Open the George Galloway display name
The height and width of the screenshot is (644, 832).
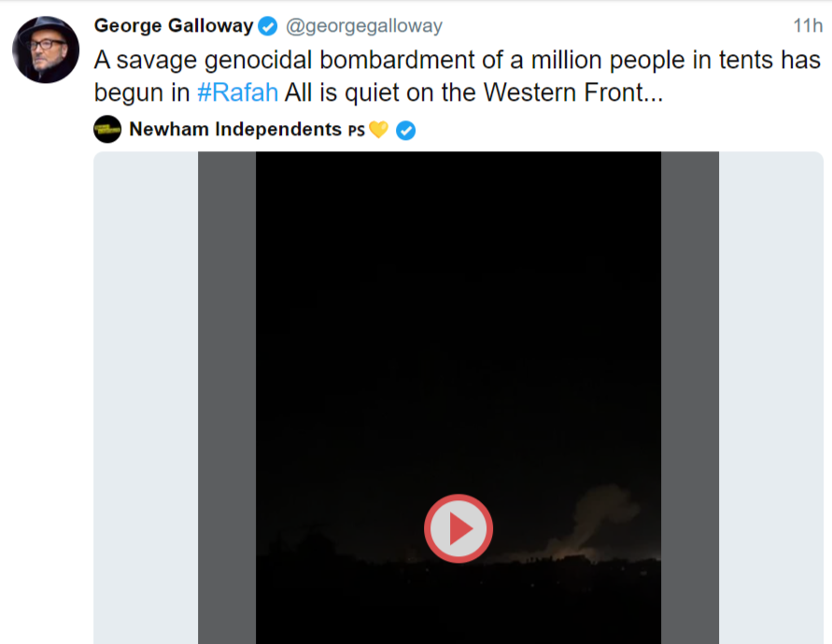174,26
